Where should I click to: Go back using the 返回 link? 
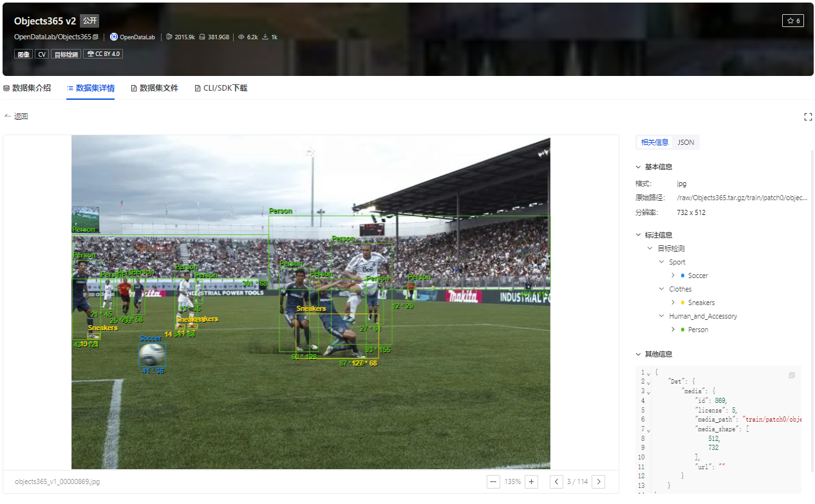click(17, 117)
